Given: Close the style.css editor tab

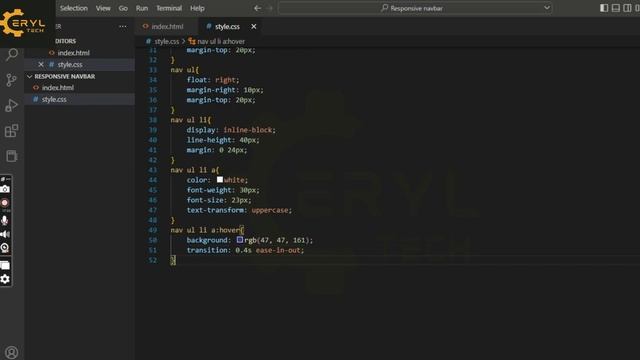Looking at the screenshot, I should pyautogui.click(x=253, y=27).
